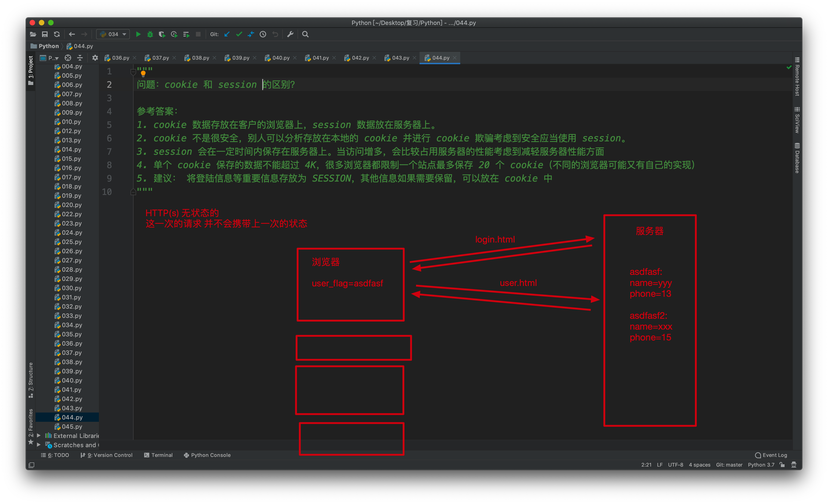Open the Project view dropdown

tap(49, 58)
